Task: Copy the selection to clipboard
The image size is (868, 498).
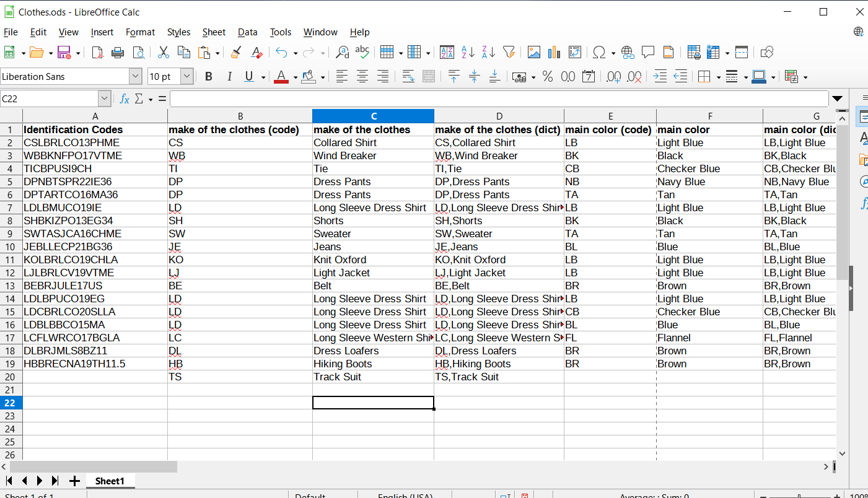Action: [183, 53]
